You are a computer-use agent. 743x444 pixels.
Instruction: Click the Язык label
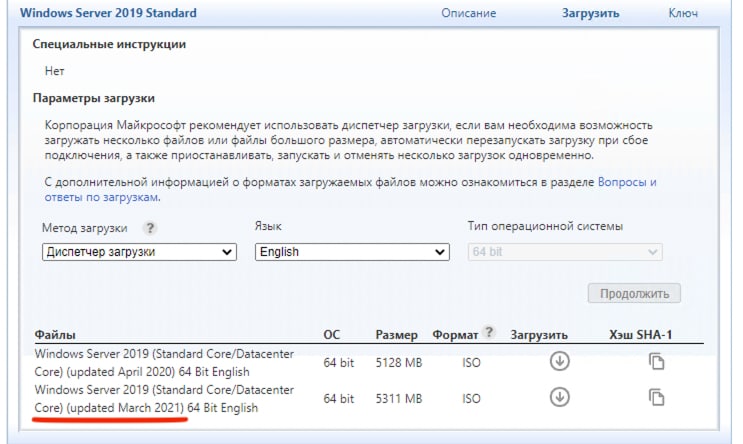(268, 227)
